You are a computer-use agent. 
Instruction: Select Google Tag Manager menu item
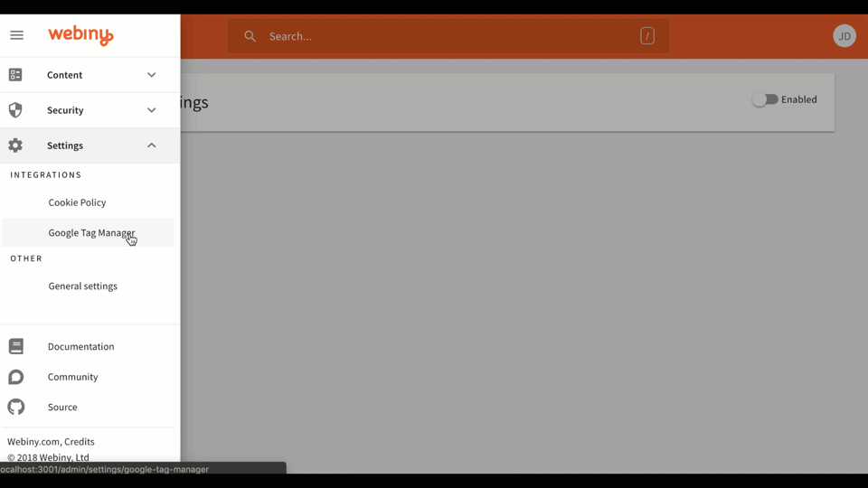(90, 233)
